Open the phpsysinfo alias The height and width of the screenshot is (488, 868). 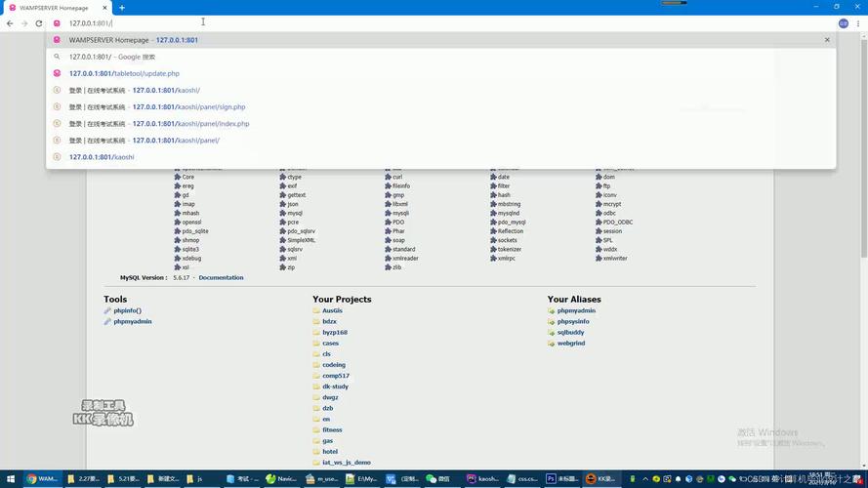(573, 321)
